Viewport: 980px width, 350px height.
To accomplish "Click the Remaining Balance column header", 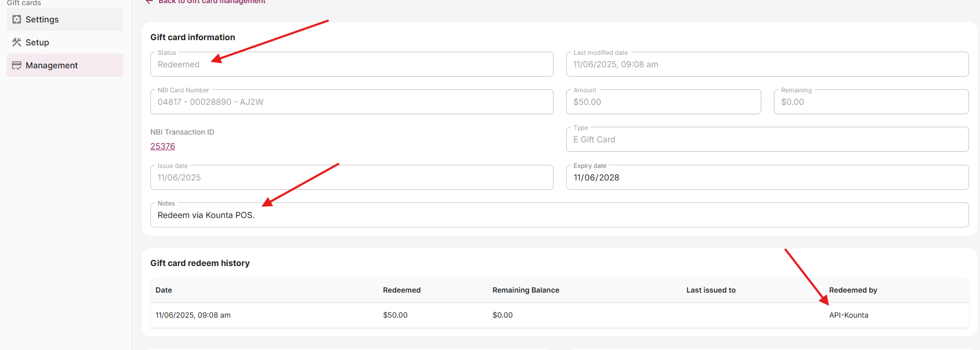I will click(x=525, y=290).
